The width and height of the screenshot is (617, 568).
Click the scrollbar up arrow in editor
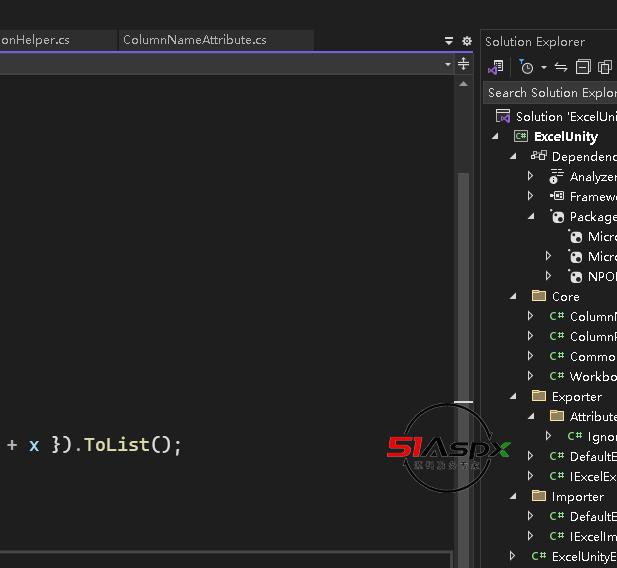click(x=464, y=84)
